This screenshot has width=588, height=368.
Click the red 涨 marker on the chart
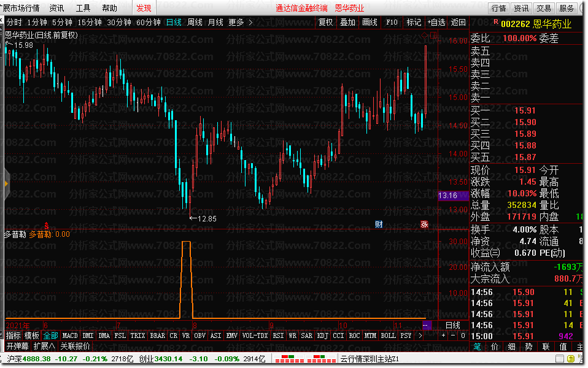(424, 224)
